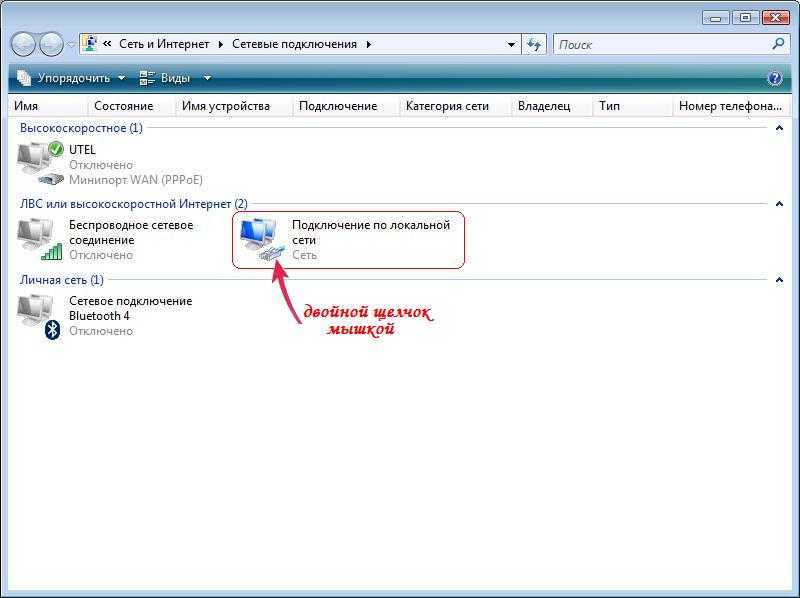
Task: Click the ЛВС или высокоскоростной Интернет heading
Action: [134, 204]
